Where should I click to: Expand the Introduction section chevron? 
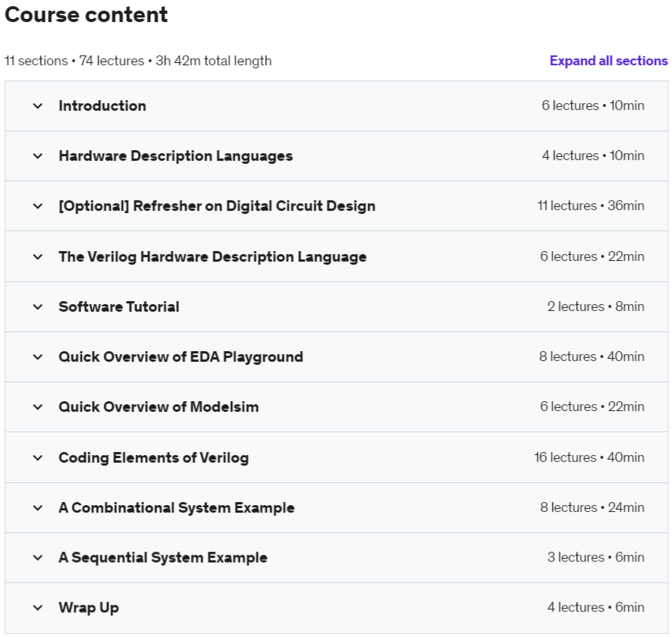[38, 106]
